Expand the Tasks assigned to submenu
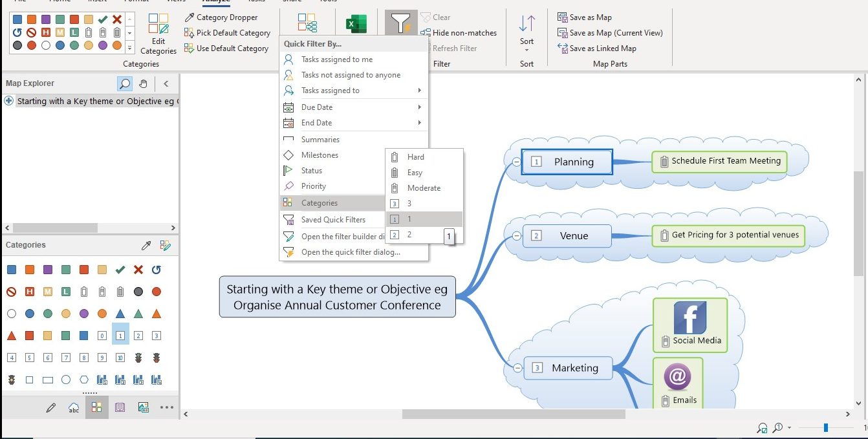 coord(354,91)
